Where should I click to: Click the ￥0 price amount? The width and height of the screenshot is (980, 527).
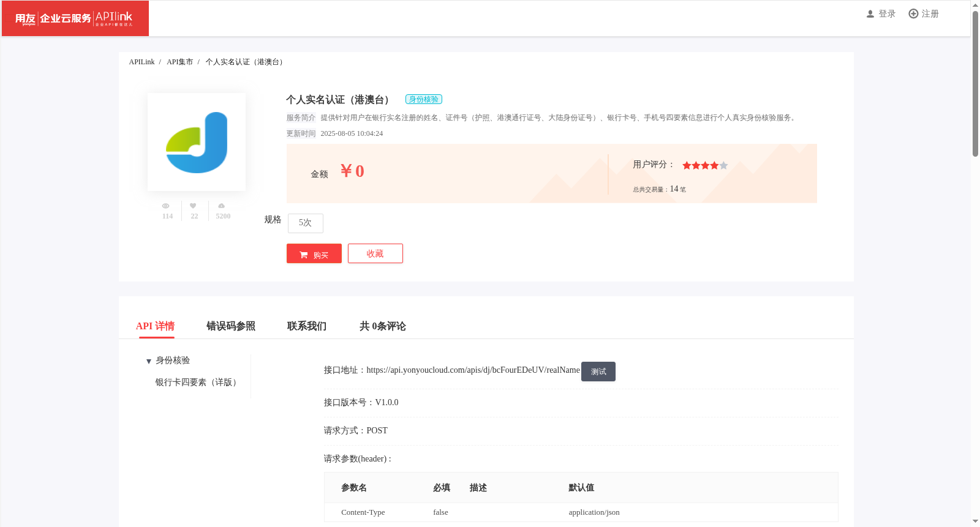point(352,171)
